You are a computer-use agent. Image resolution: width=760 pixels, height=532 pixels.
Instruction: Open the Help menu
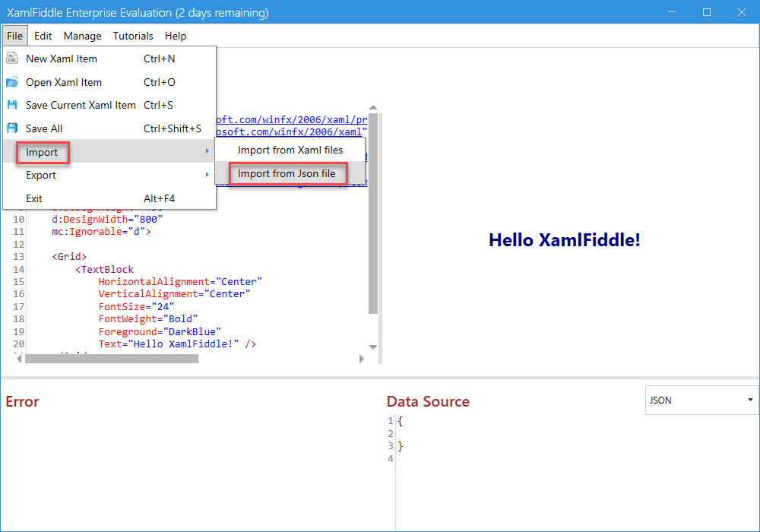point(176,36)
